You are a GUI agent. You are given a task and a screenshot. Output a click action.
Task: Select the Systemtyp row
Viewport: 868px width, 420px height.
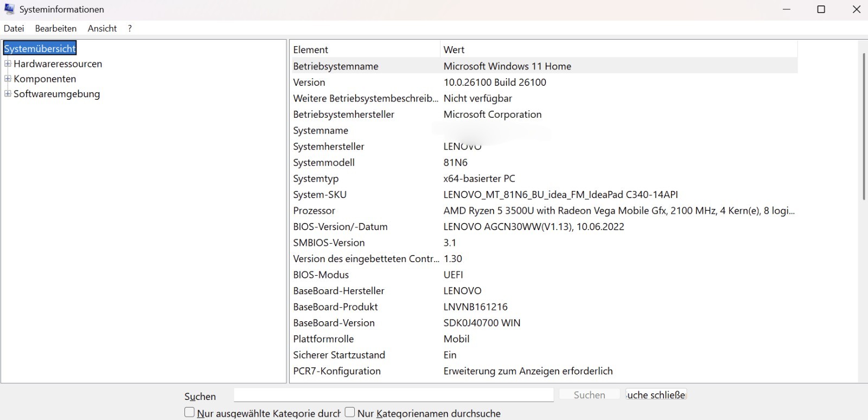544,179
